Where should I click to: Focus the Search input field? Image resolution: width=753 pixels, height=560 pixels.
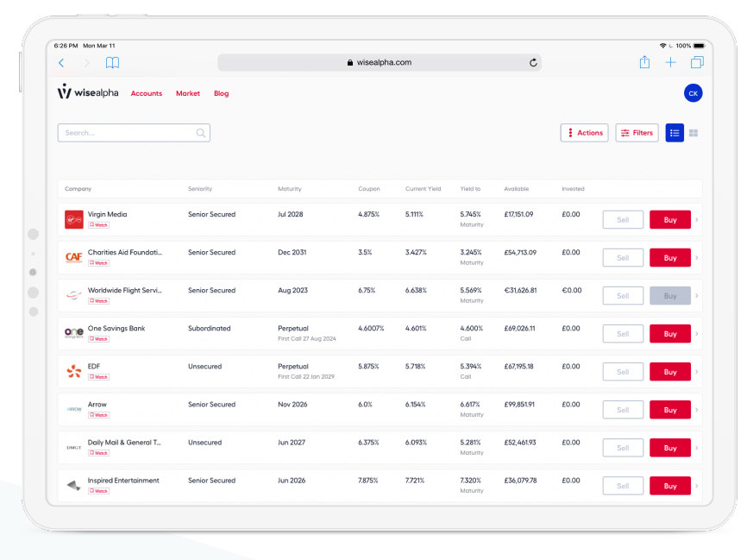click(x=134, y=133)
